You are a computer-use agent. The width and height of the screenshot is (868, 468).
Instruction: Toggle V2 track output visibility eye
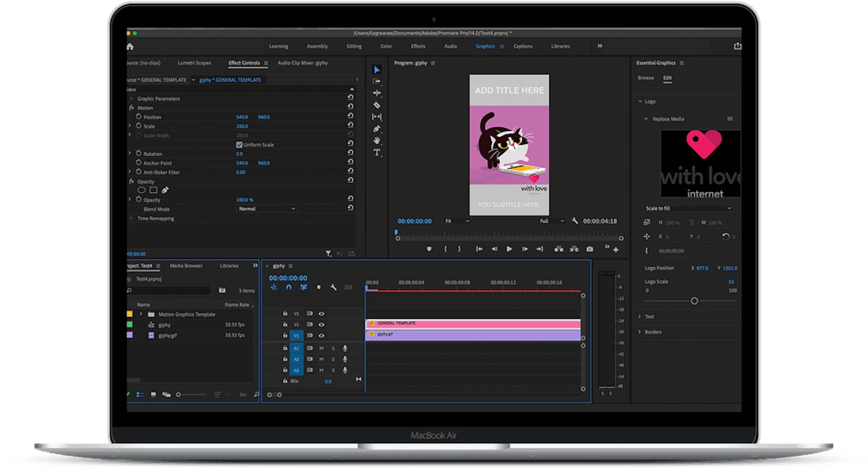(x=322, y=324)
